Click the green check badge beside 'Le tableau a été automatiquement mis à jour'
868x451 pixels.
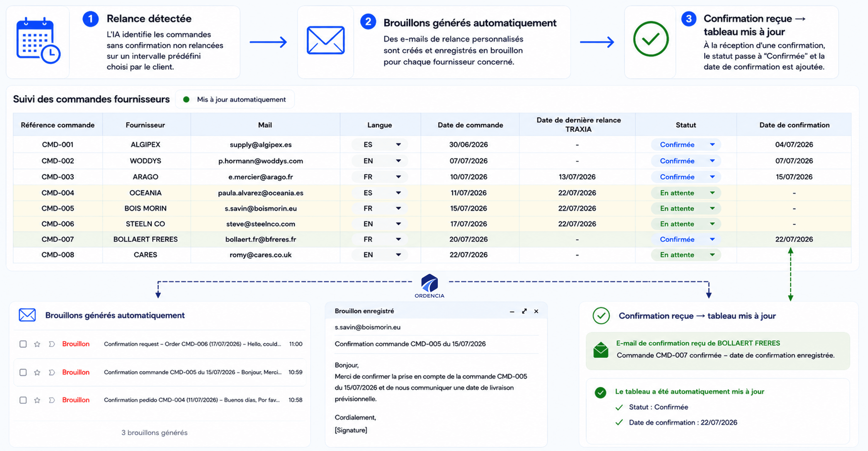click(600, 392)
